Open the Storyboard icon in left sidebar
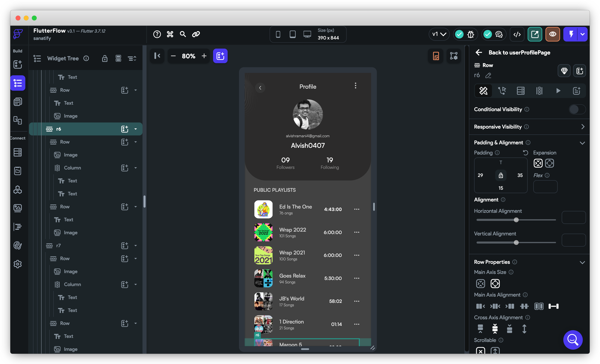600x364 pixels. tap(17, 120)
